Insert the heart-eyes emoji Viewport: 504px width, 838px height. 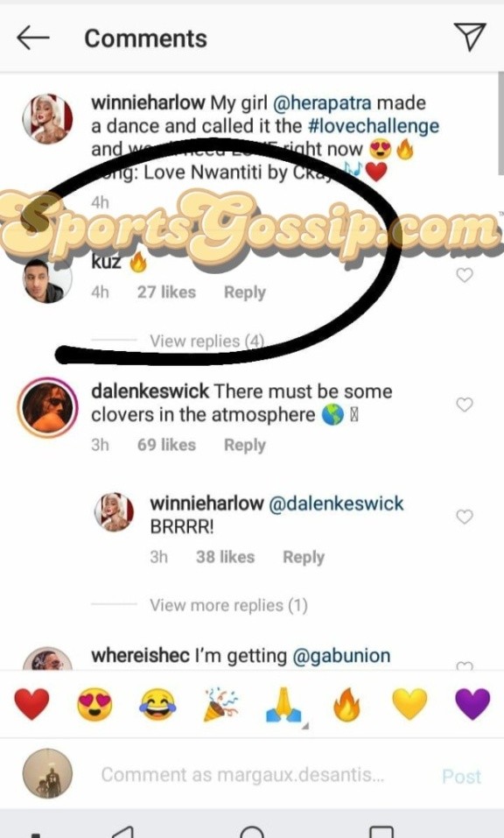[x=94, y=704]
